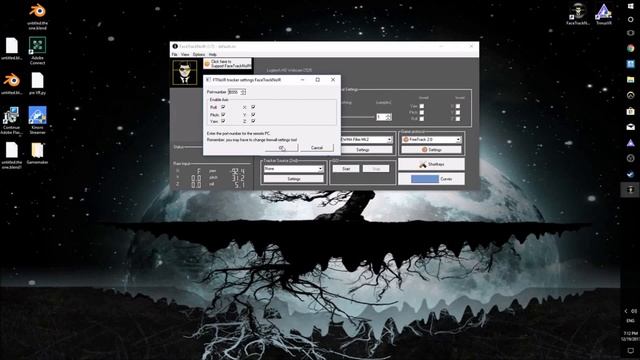Open the Store bag icon in taskbar

[631, 111]
